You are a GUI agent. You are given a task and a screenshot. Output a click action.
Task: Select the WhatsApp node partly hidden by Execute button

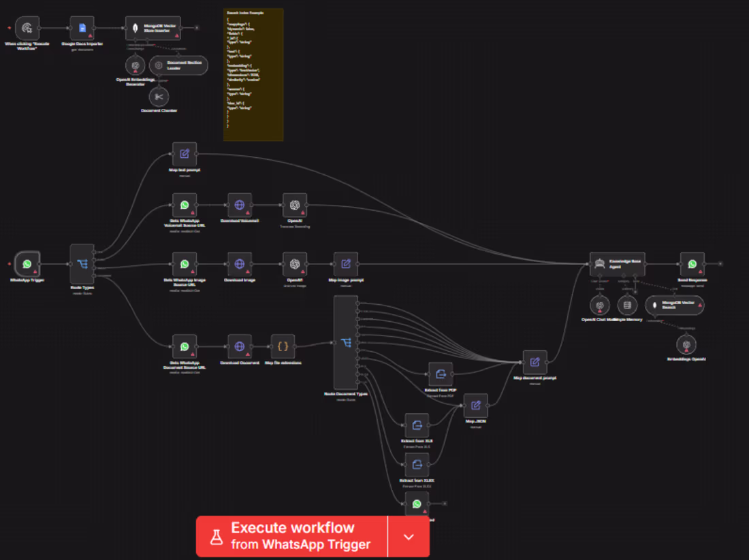click(417, 504)
